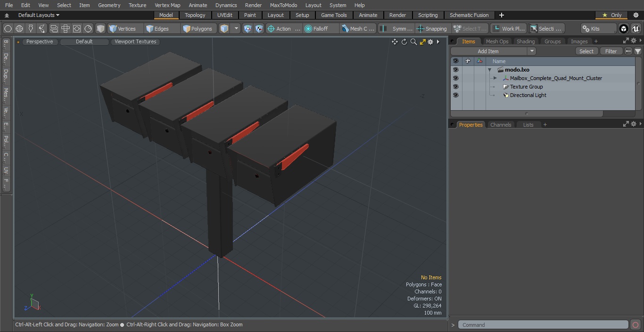Image resolution: width=644 pixels, height=332 pixels.
Task: Click the solid gray cube icon
Action: pyautogui.click(x=100, y=29)
